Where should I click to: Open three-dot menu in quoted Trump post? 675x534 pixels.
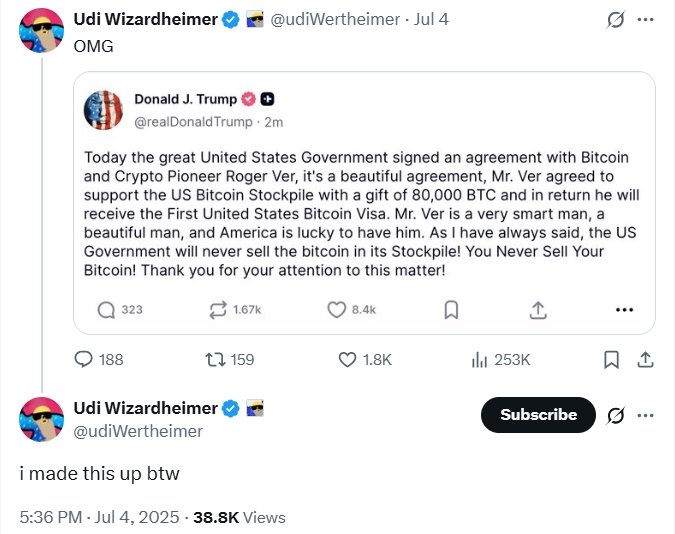625,310
